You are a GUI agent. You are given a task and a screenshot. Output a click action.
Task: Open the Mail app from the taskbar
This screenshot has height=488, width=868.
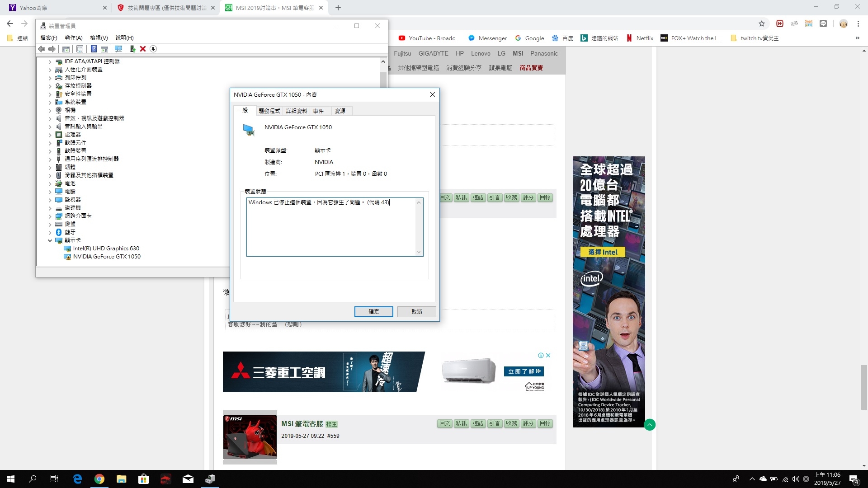coord(188,479)
